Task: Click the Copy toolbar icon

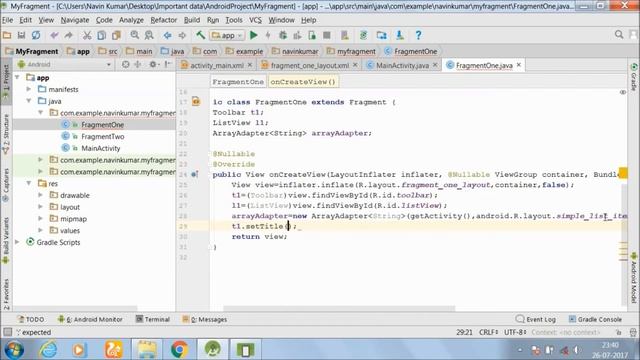Action: (102, 36)
